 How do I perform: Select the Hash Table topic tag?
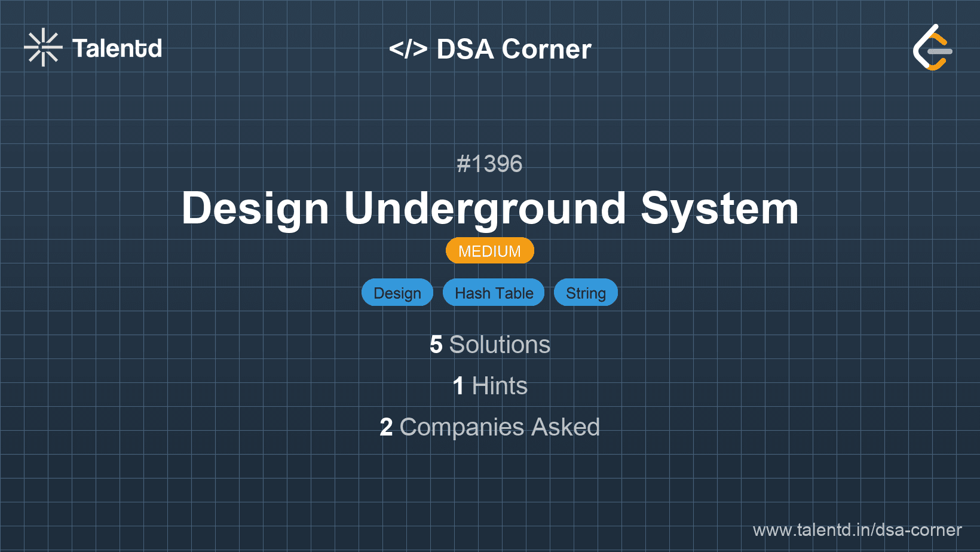tap(494, 293)
